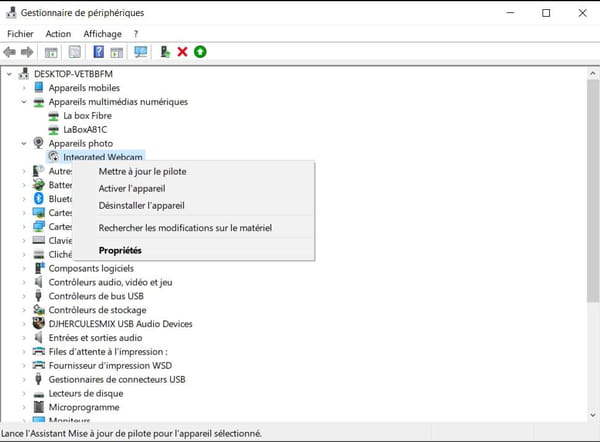Open the Affichage menu
600x442 pixels.
pyautogui.click(x=103, y=34)
